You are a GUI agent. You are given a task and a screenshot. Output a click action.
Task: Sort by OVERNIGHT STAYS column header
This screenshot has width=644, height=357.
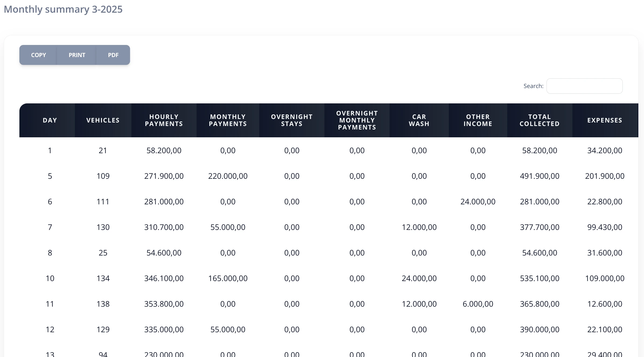click(292, 120)
